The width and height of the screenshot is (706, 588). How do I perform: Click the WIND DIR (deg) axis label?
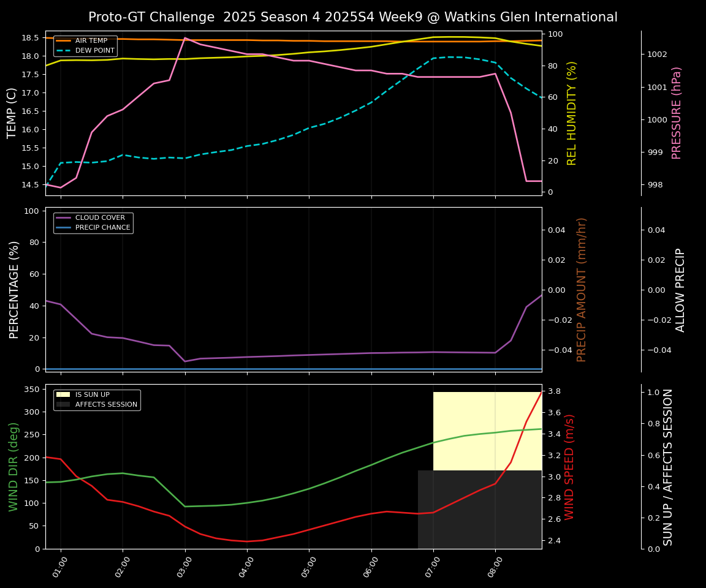[13, 466]
